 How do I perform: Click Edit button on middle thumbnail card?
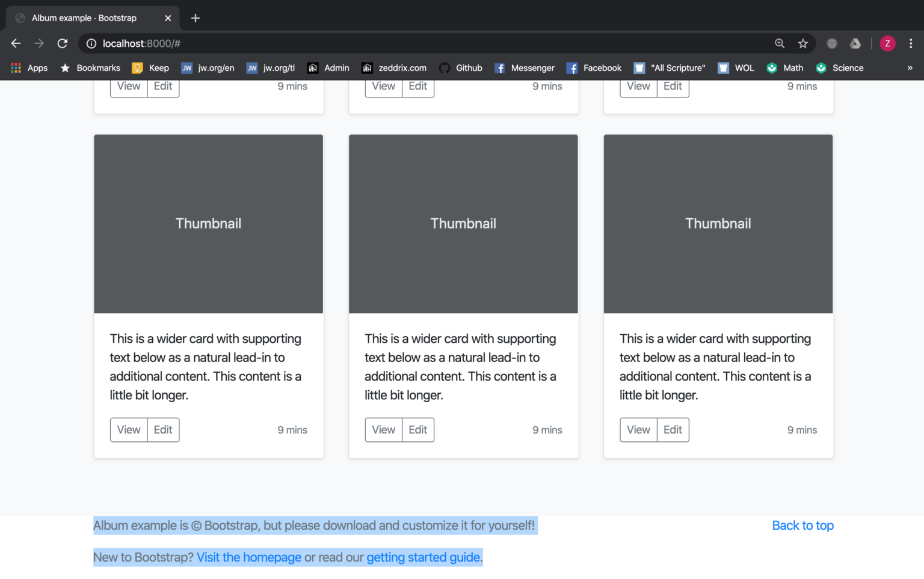click(x=417, y=430)
